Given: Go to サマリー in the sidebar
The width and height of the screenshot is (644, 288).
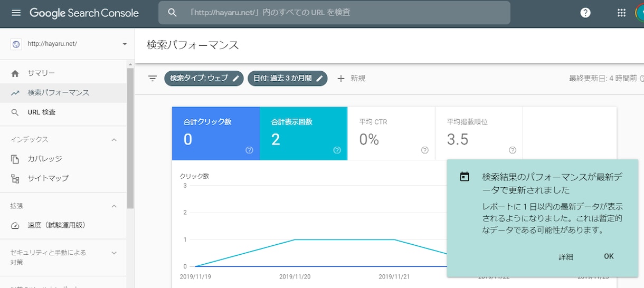Looking at the screenshot, I should (x=63, y=73).
